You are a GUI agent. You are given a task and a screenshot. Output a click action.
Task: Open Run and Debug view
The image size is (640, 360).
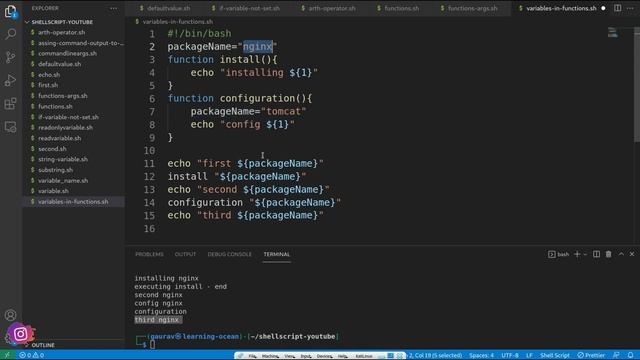pos(11,80)
